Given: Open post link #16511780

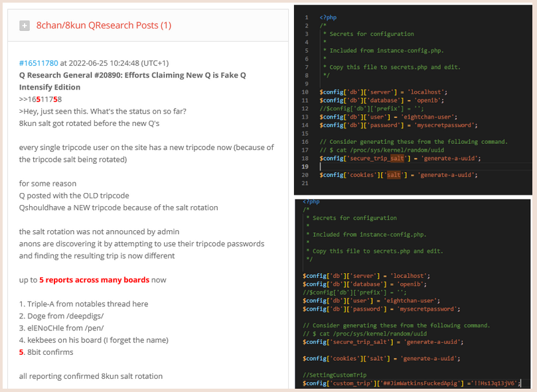Looking at the screenshot, I should (38, 63).
